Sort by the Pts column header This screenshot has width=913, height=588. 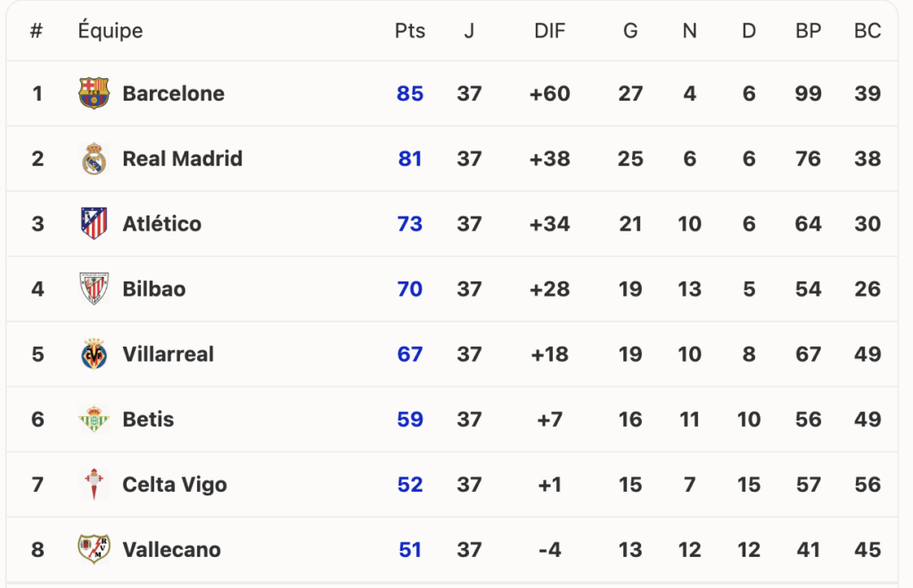coord(410,30)
